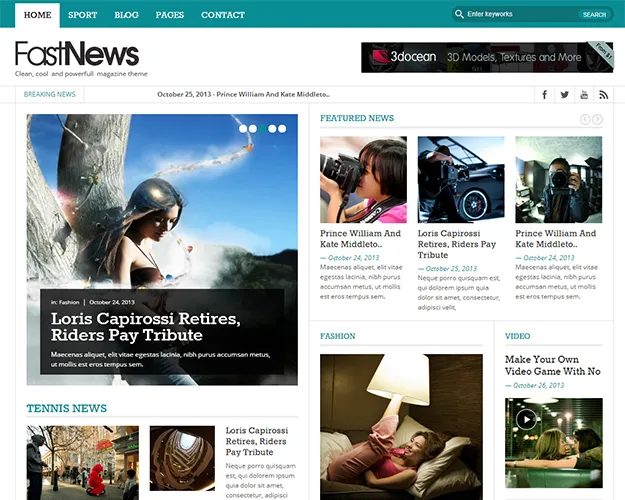The image size is (625, 500).
Task: Go to the HOME tab
Action: tap(37, 15)
